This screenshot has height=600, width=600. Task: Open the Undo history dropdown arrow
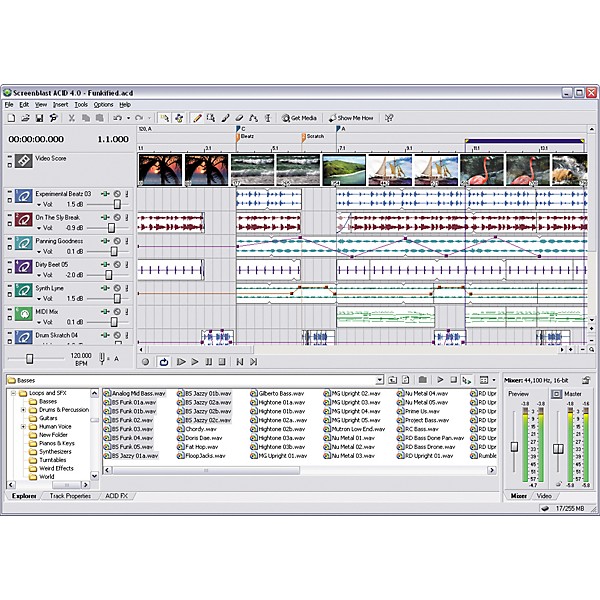(128, 118)
